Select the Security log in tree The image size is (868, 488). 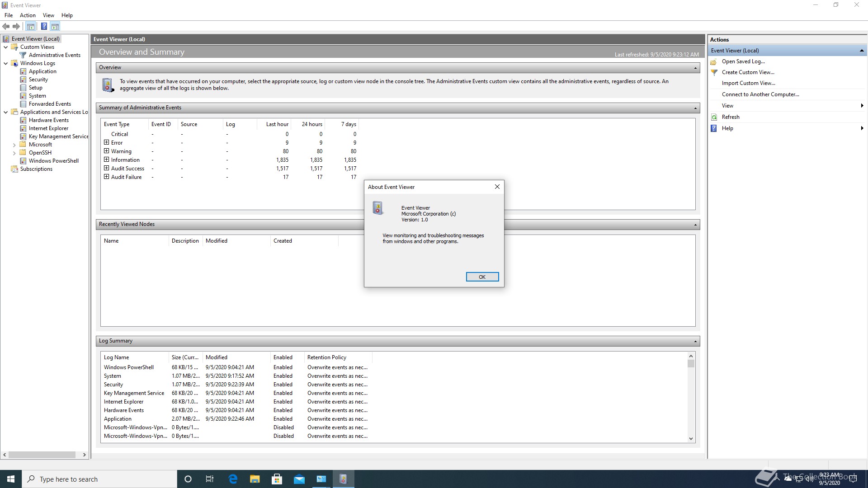pos(38,80)
